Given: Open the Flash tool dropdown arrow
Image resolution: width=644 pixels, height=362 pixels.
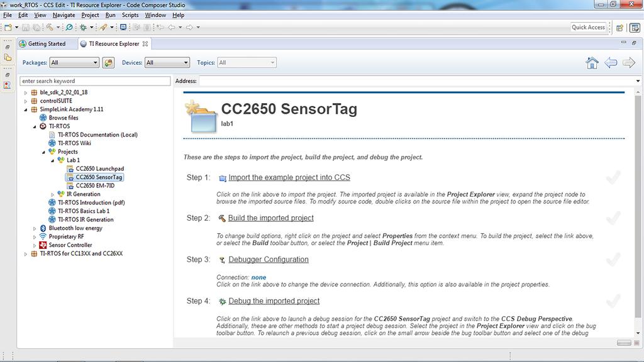Looking at the screenshot, I should (x=112, y=27).
